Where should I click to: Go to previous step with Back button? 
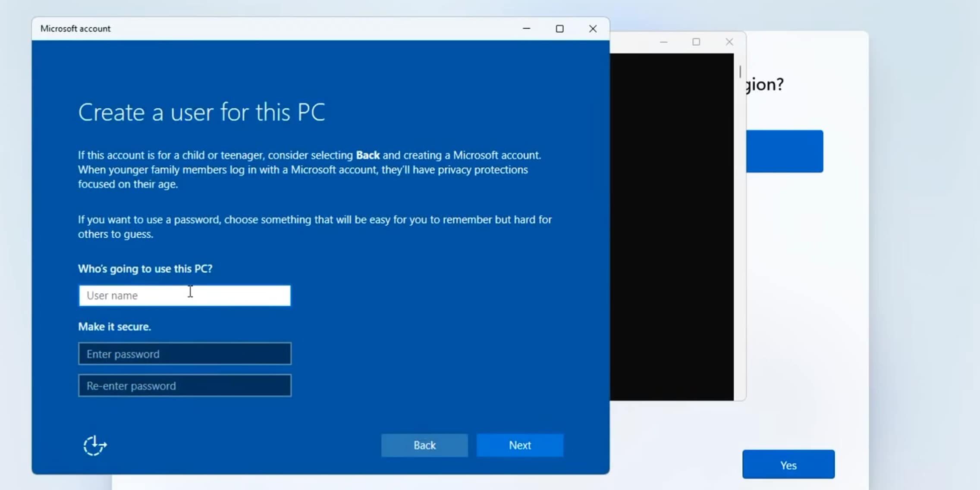(424, 445)
